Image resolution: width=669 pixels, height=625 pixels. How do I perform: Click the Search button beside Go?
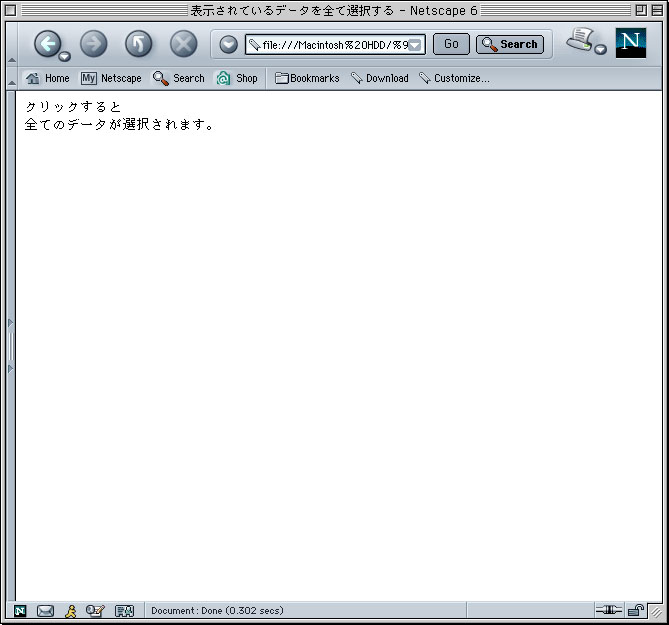click(x=510, y=44)
